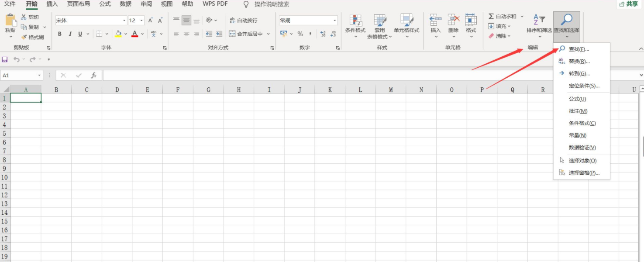Image resolution: width=644 pixels, height=262 pixels.
Task: Click the Percent Style % icon
Action: tap(300, 34)
